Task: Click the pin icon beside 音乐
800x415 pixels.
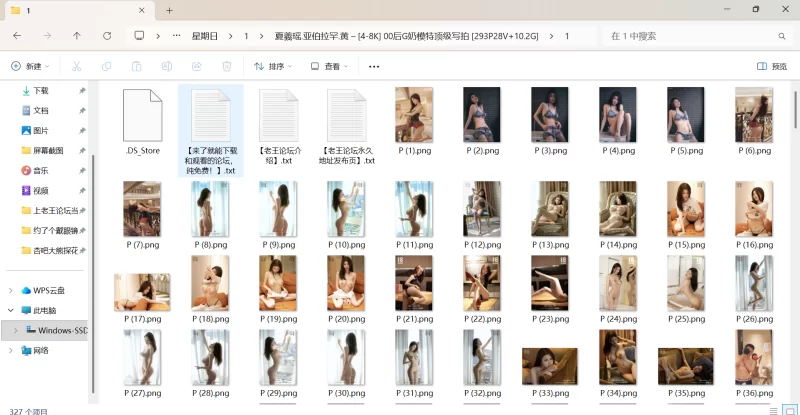Action: point(82,171)
